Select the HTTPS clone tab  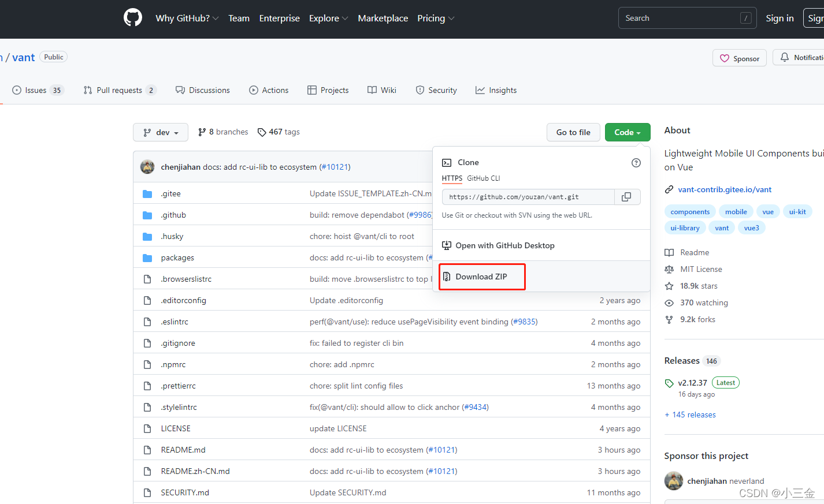[x=452, y=178]
